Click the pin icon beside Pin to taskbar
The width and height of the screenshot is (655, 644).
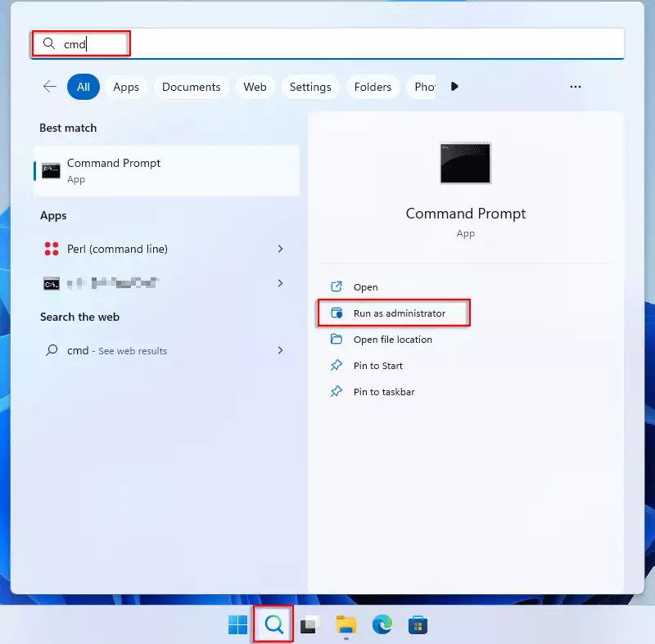pyautogui.click(x=337, y=391)
